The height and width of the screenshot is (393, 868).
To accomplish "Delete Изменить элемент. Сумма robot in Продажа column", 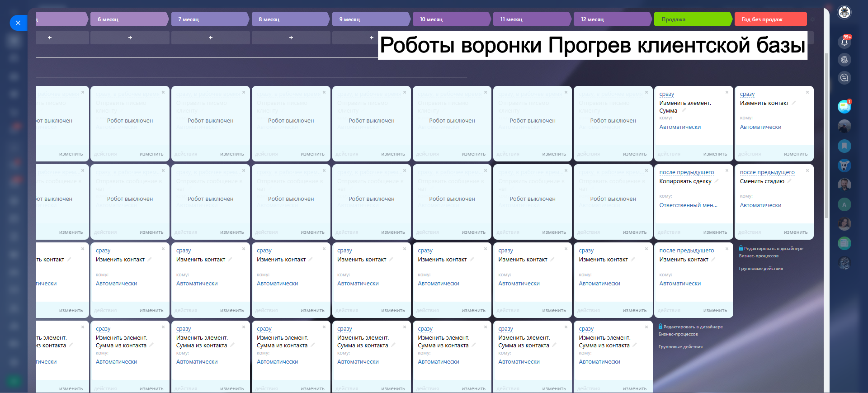I will point(727,92).
